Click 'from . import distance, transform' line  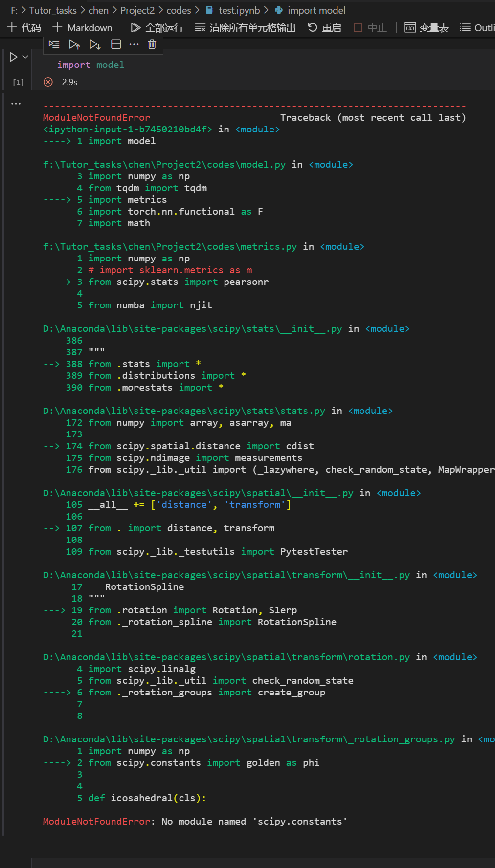click(181, 528)
